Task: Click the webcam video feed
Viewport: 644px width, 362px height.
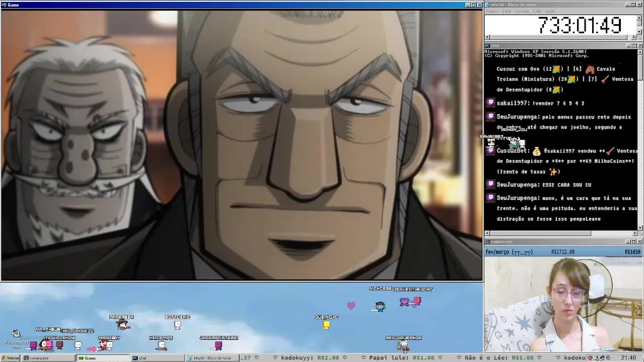Action: point(563,304)
